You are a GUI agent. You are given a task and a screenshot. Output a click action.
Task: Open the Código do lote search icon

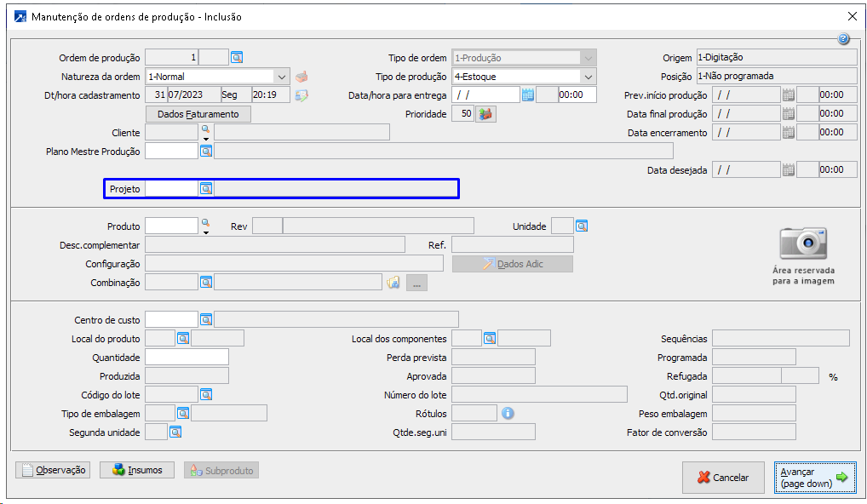[206, 395]
